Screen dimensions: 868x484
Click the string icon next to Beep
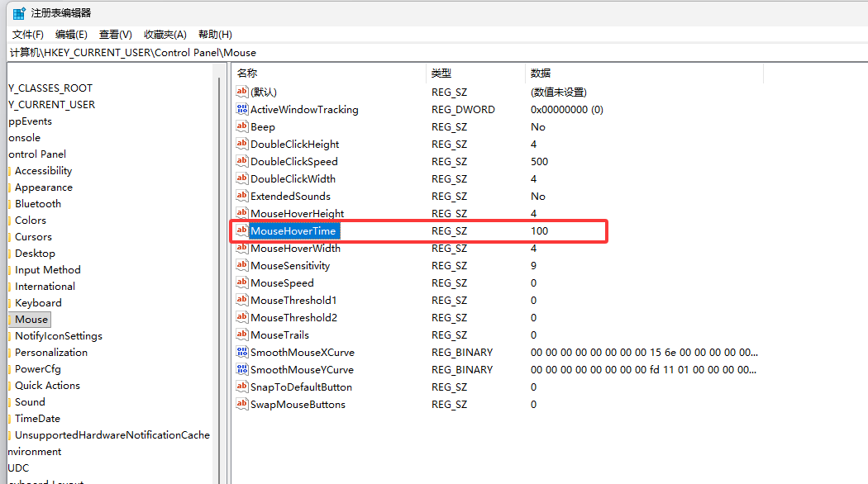pyautogui.click(x=242, y=126)
